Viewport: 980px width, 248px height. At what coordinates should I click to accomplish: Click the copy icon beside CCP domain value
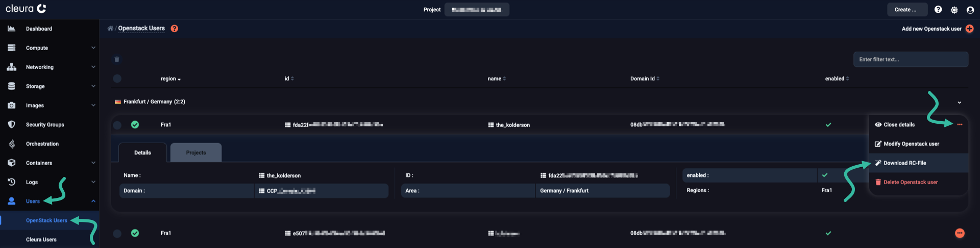[262, 191]
